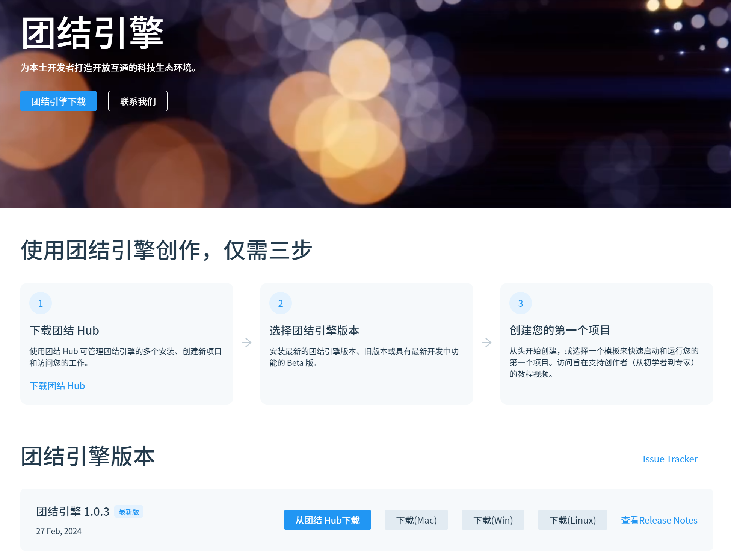Screen dimensions: 731x560
Task: Download the Mac version of 1.0.3
Action: click(x=416, y=520)
